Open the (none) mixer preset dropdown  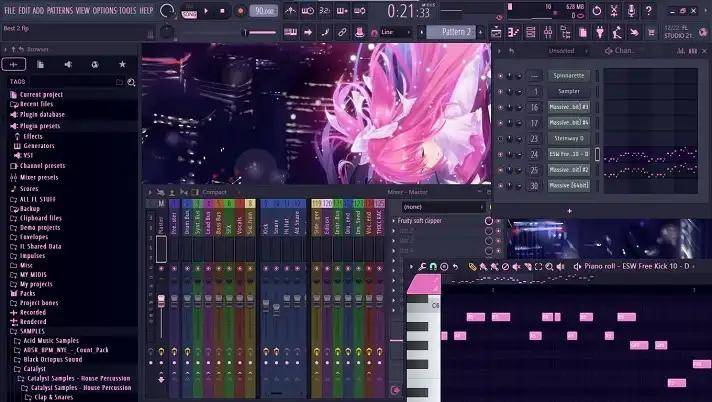(x=440, y=206)
